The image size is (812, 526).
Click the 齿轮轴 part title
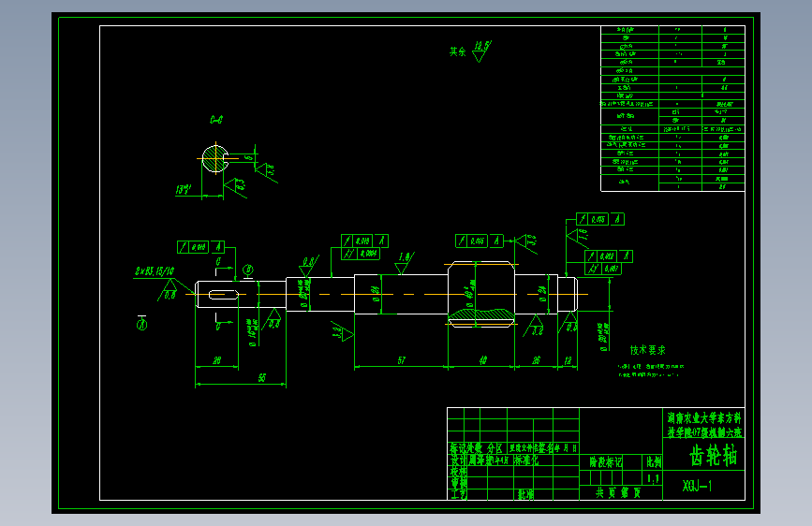[713, 456]
